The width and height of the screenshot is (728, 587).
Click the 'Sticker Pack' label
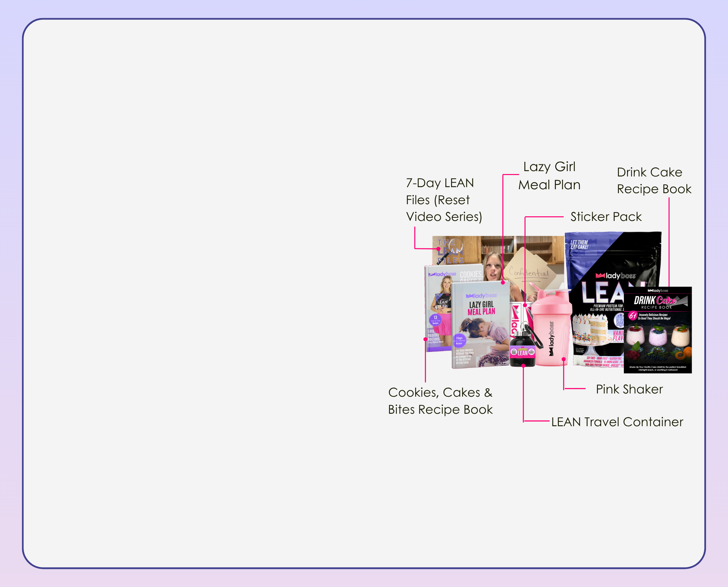606,217
